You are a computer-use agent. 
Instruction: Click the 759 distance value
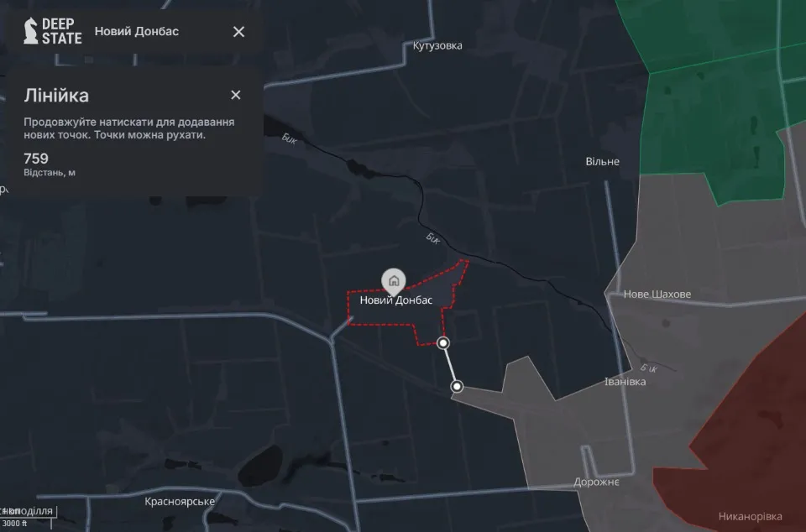coord(36,158)
